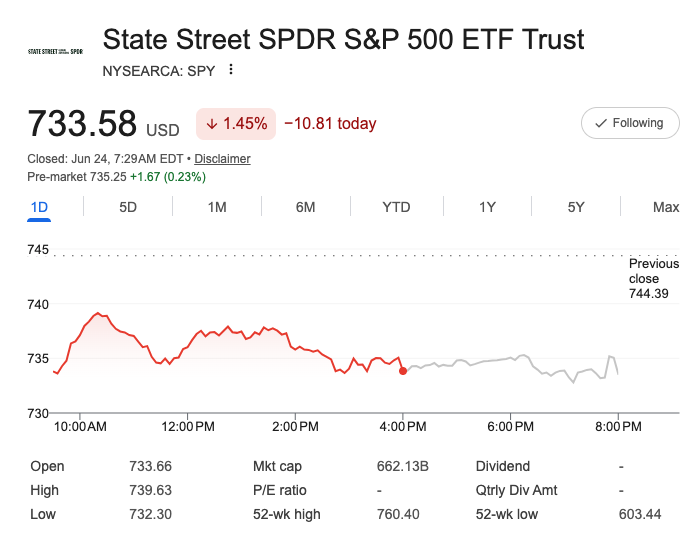Screen dimensions: 693x538
Task: Select the 1D time range tab
Action: click(39, 207)
